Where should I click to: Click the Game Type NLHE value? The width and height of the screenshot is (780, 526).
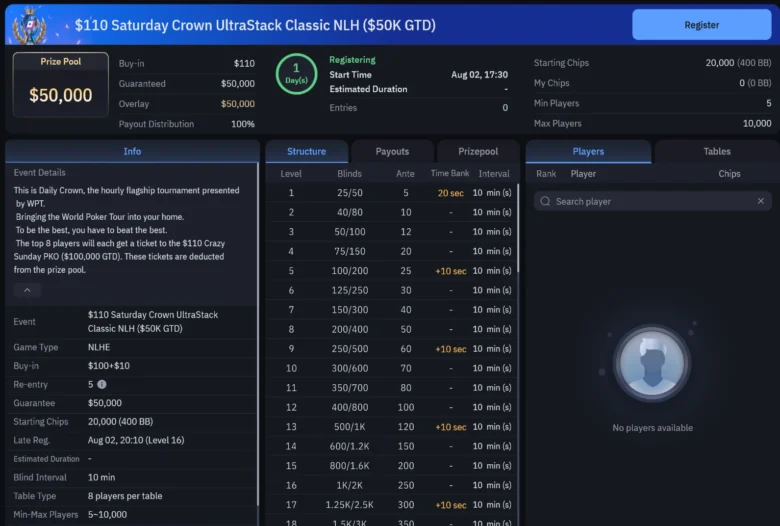pos(99,347)
